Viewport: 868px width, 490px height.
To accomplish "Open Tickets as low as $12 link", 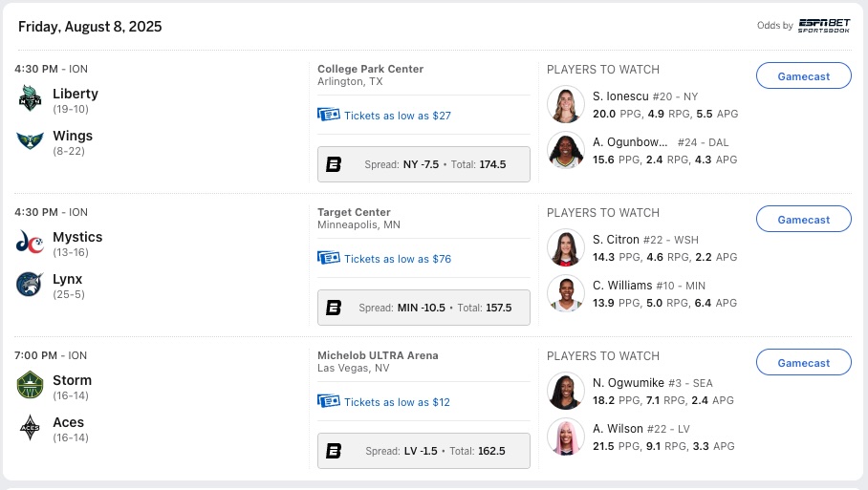I will click(397, 402).
